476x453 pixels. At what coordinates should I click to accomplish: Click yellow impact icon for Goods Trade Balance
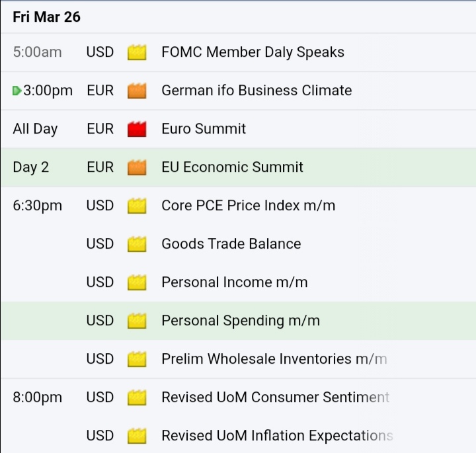click(x=137, y=244)
